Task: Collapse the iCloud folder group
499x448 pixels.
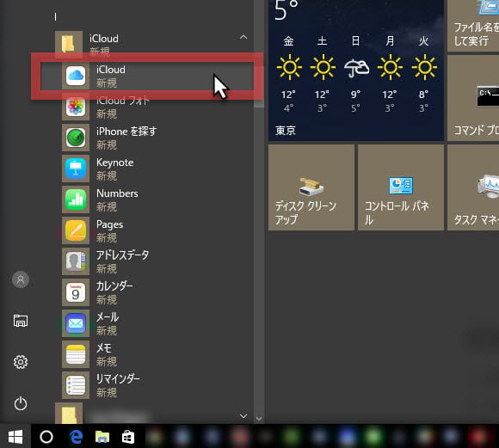Action: pyautogui.click(x=243, y=38)
